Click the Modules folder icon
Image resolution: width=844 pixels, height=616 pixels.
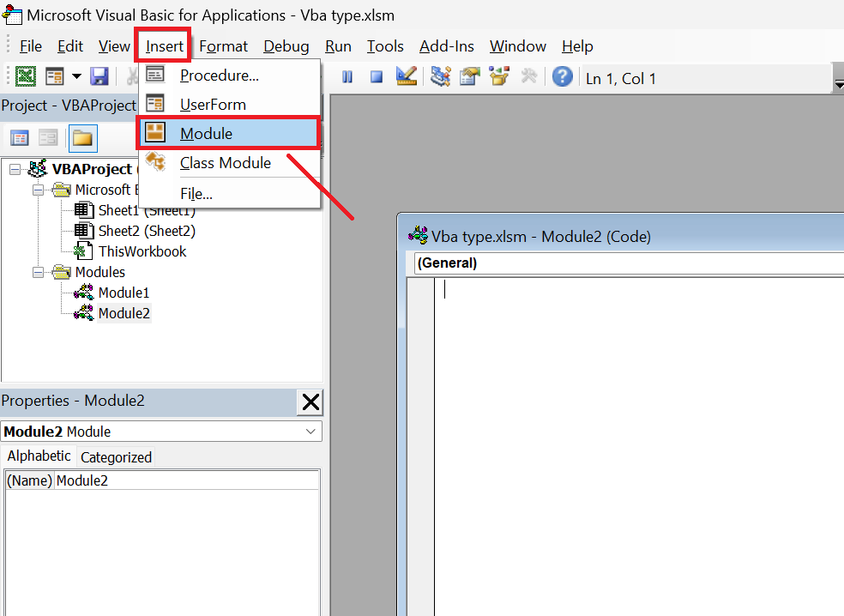62,272
